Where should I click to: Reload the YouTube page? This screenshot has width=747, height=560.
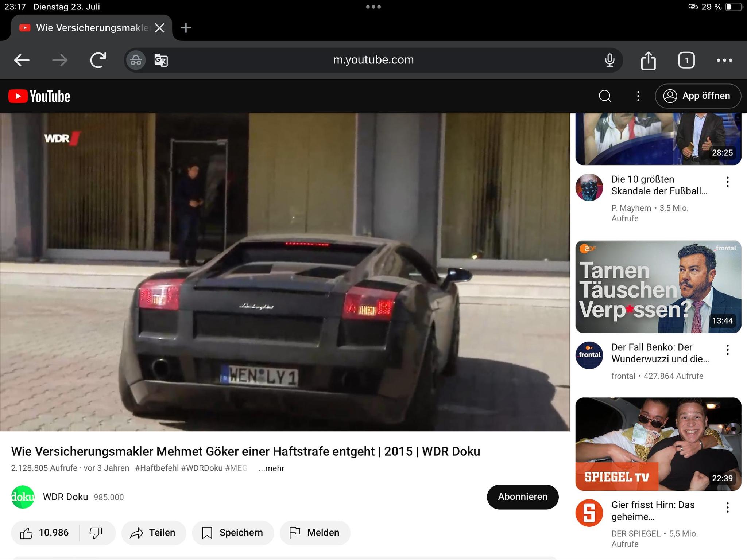pyautogui.click(x=98, y=60)
